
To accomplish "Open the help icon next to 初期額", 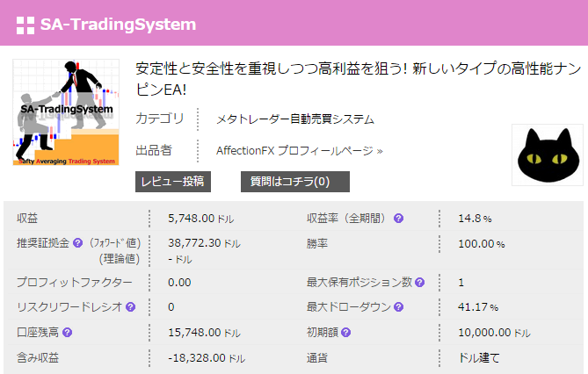I will point(345,333).
